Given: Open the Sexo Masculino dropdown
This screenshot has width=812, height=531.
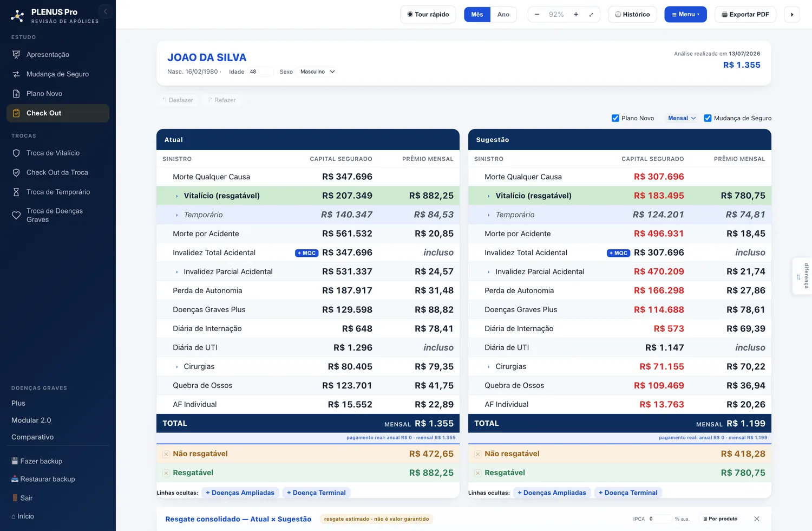Looking at the screenshot, I should [317, 72].
